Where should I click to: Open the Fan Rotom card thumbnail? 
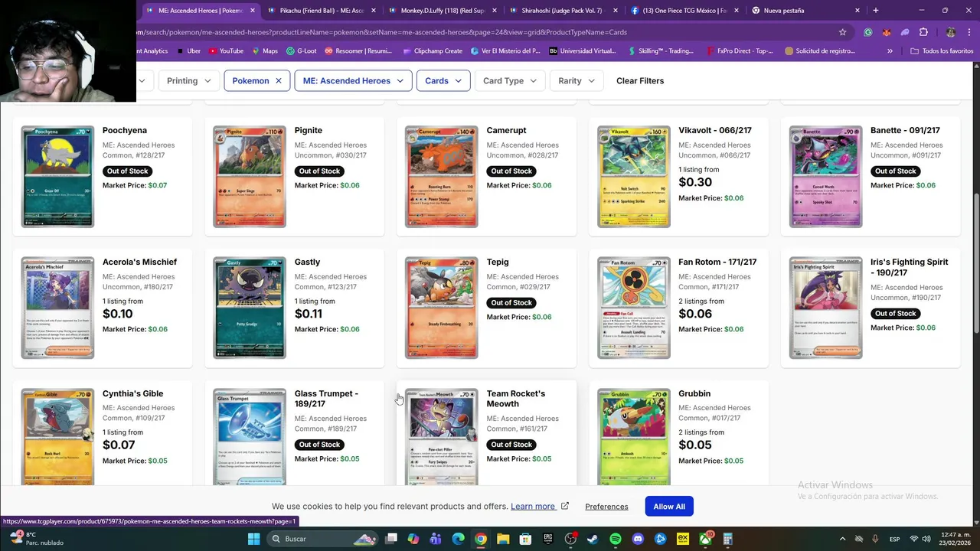pyautogui.click(x=634, y=308)
